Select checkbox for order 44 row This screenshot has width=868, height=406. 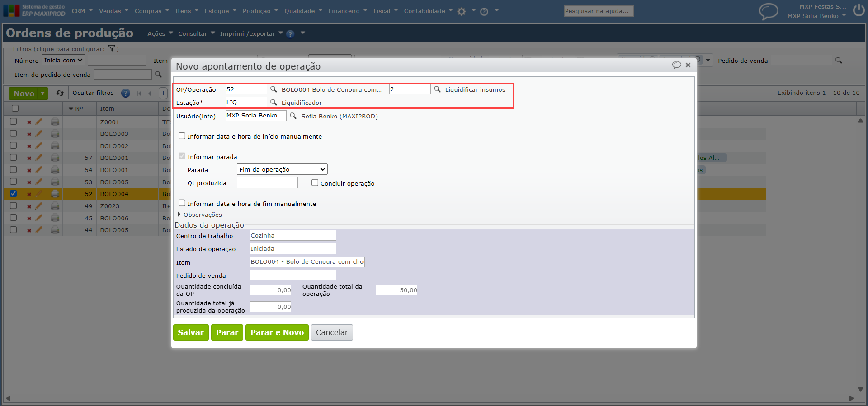14,229
